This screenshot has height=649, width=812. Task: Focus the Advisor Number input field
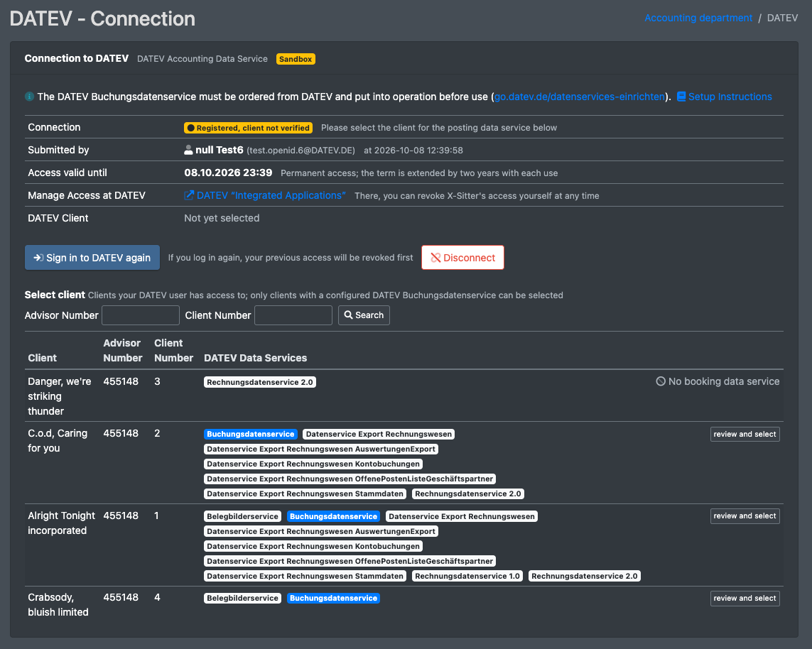point(141,315)
